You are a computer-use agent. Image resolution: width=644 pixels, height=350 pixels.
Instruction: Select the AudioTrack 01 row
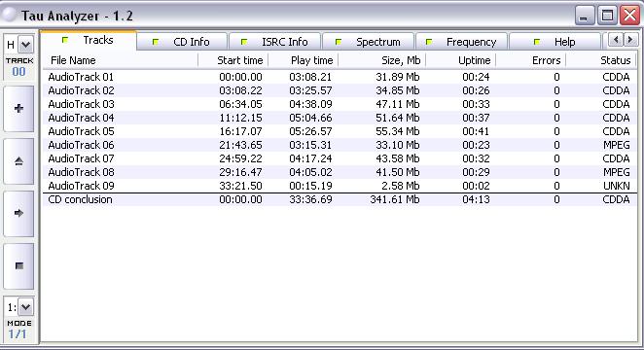340,77
